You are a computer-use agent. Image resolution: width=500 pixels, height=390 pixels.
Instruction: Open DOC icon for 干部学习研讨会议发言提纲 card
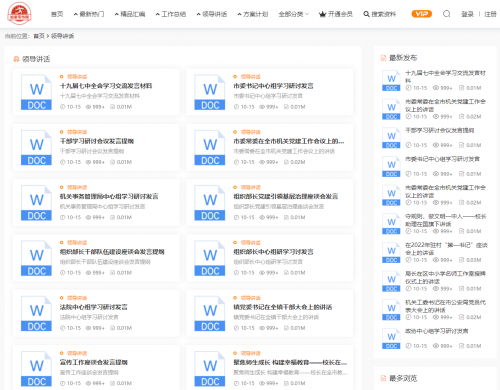[36, 148]
